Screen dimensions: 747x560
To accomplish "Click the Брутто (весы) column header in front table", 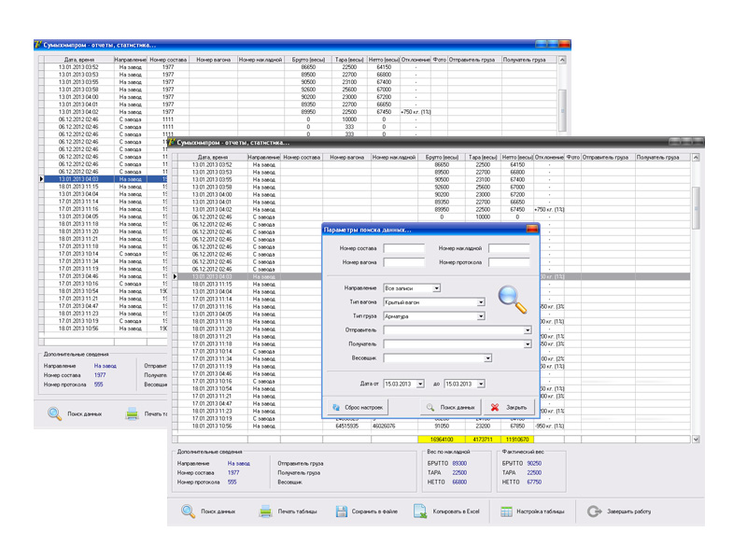I will tap(442, 158).
